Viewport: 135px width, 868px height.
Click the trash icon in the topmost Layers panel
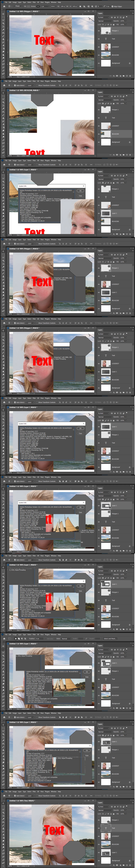point(130,76)
